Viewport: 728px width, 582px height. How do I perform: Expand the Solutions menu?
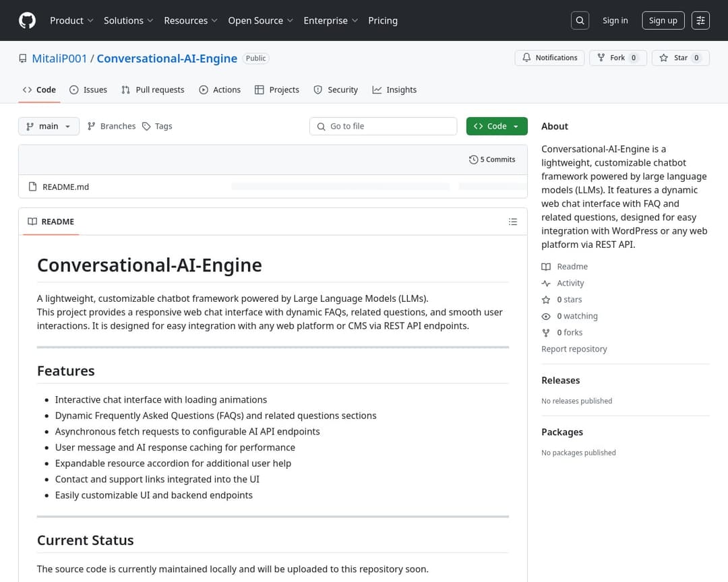tap(128, 20)
